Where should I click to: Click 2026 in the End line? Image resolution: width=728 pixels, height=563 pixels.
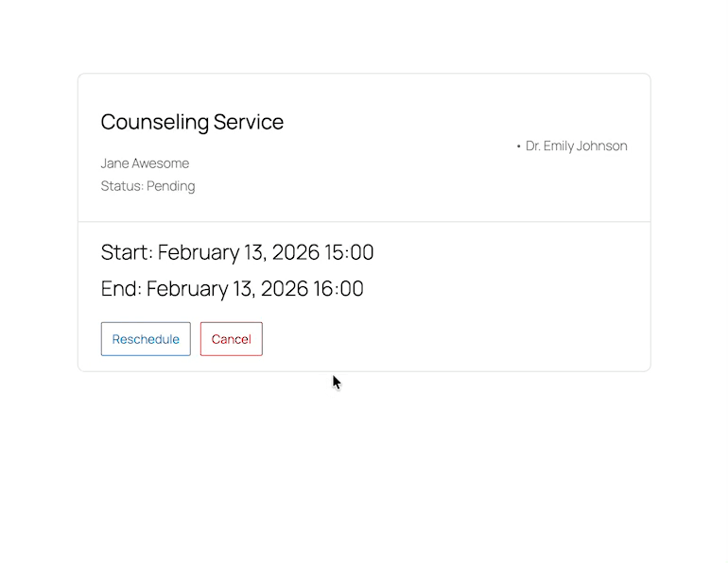284,288
